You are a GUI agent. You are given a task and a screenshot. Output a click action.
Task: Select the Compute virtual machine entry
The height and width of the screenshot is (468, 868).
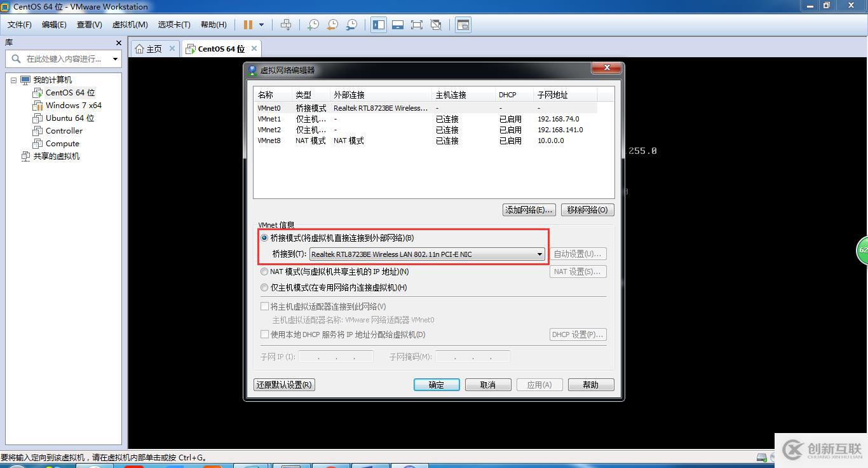coord(62,144)
